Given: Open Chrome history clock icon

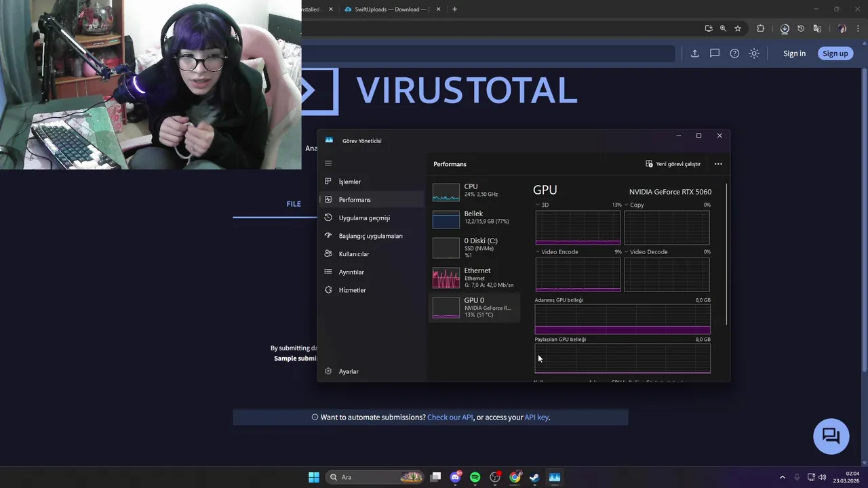Looking at the screenshot, I should pyautogui.click(x=801, y=28).
